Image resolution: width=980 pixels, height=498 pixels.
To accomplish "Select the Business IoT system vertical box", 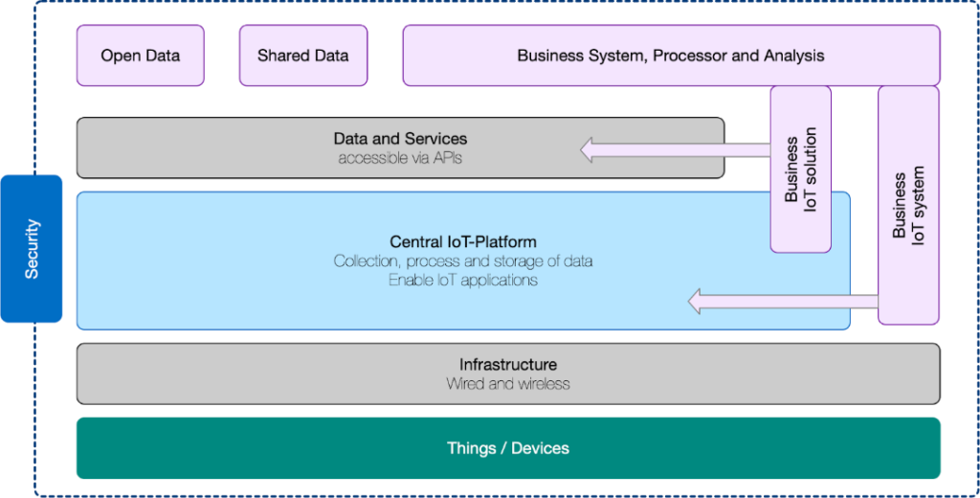I will click(908, 205).
